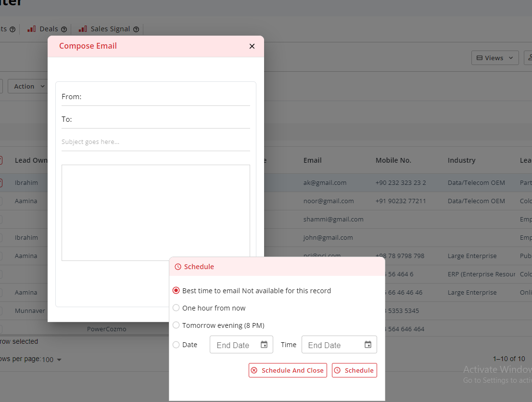
Task: Expand the Action dropdown
Action: (29, 86)
